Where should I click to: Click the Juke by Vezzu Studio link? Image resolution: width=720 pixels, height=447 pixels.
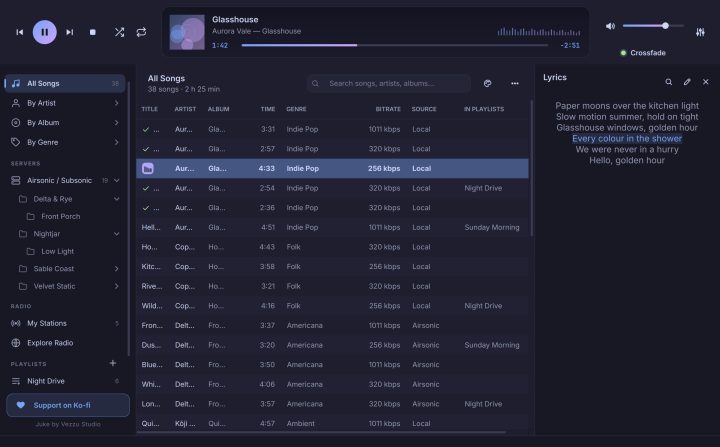coord(68,424)
